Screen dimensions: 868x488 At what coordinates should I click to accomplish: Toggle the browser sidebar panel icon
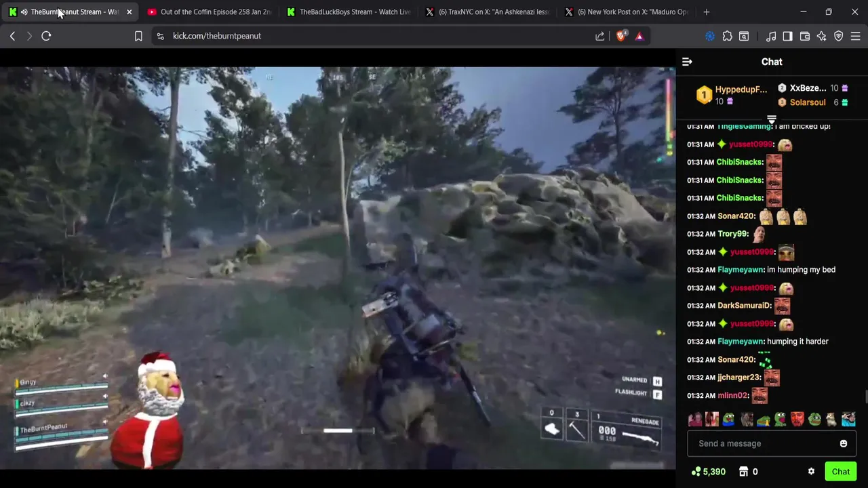pyautogui.click(x=787, y=36)
